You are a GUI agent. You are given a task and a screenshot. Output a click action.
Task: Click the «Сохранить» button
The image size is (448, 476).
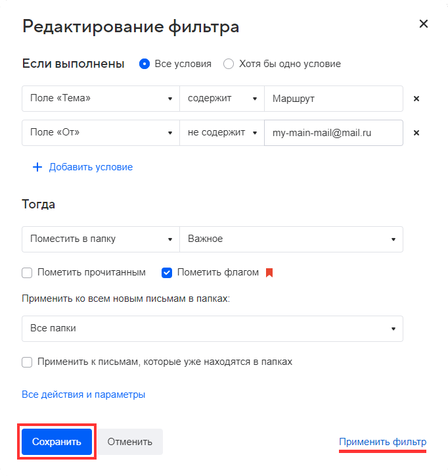(56, 442)
